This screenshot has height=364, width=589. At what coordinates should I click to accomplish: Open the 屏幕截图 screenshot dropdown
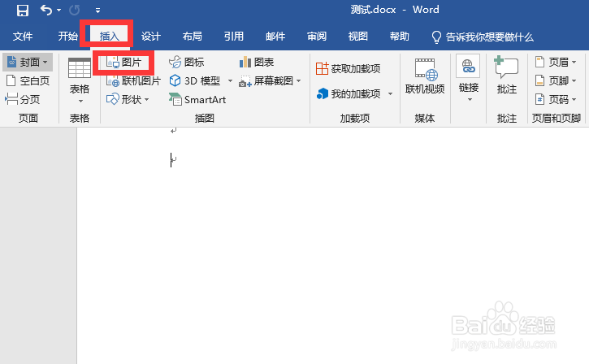click(270, 80)
